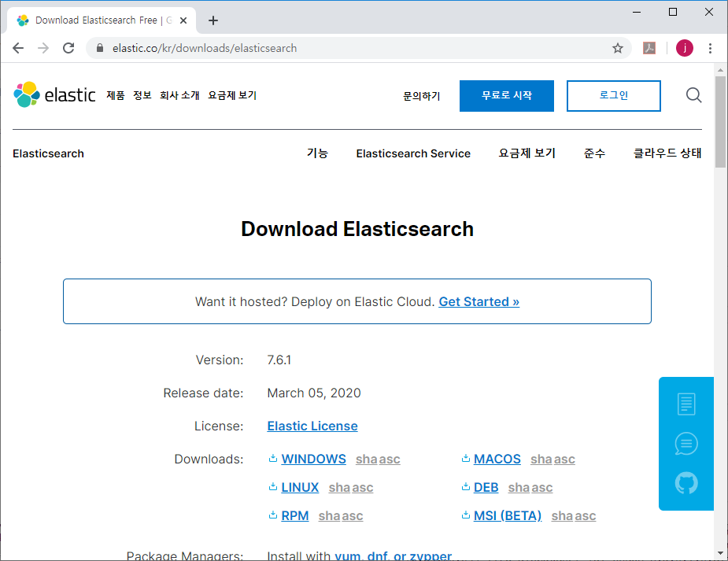Close the Download Elasticsearch tab

pyautogui.click(x=183, y=20)
